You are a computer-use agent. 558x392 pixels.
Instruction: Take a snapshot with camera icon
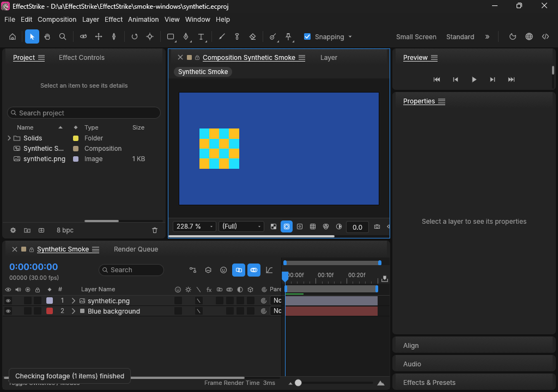[x=377, y=226]
